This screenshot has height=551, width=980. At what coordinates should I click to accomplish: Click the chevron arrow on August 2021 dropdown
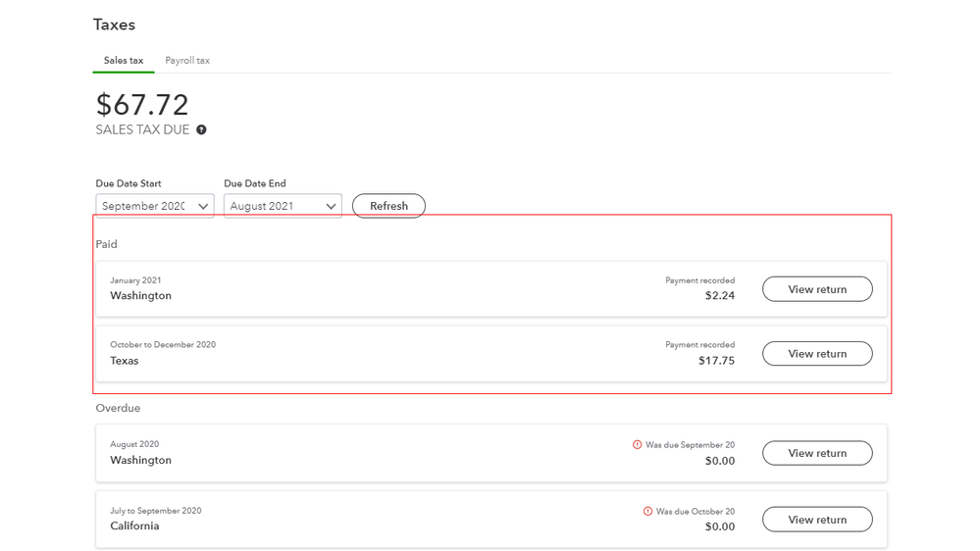[x=331, y=206]
